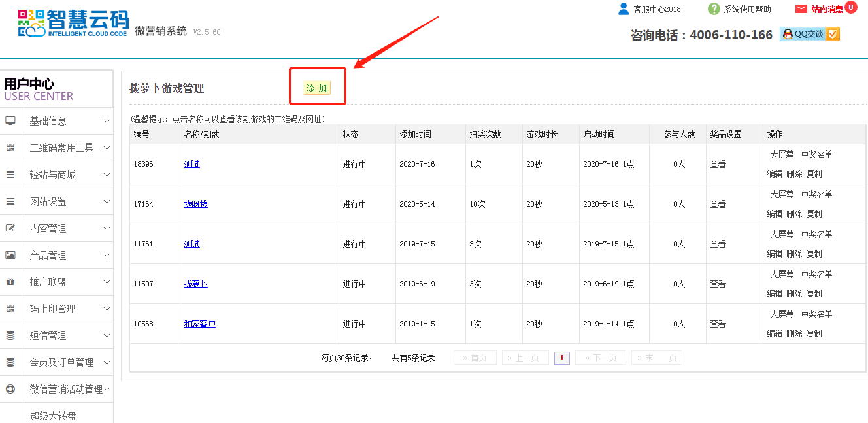868x423 pixels.
Task: Open 会员及订单管理 menu item
Action: point(61,362)
